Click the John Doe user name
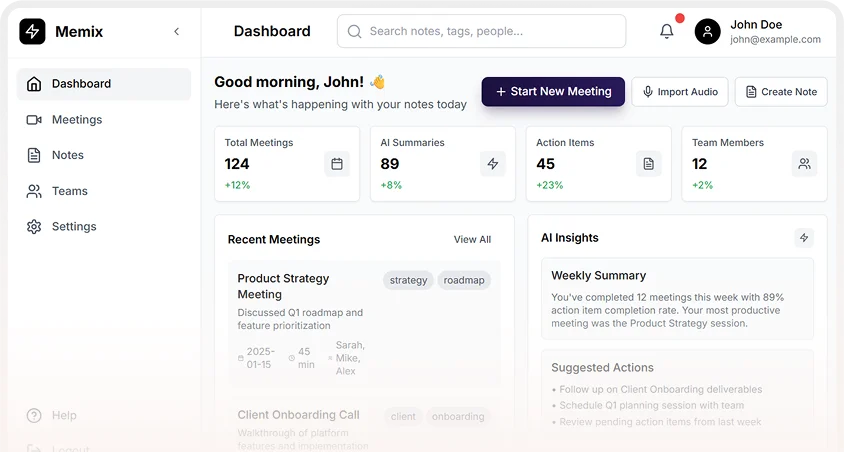Image resolution: width=844 pixels, height=452 pixels. coord(756,25)
